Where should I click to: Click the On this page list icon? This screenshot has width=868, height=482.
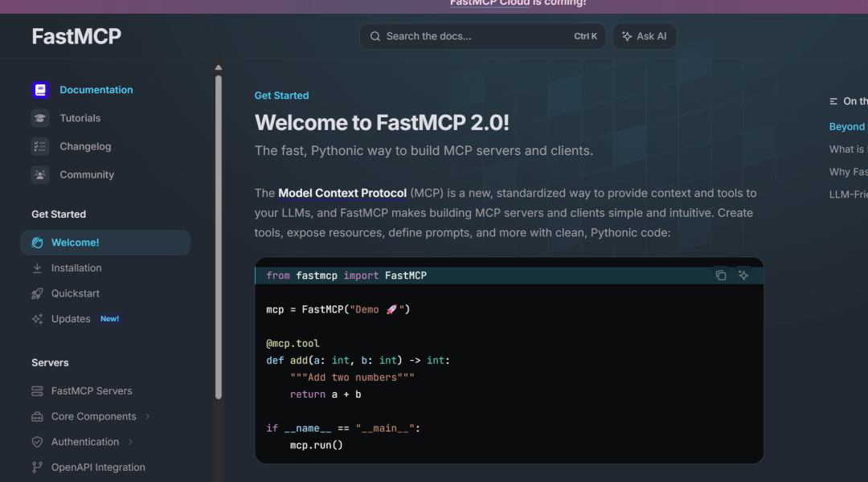tap(833, 101)
